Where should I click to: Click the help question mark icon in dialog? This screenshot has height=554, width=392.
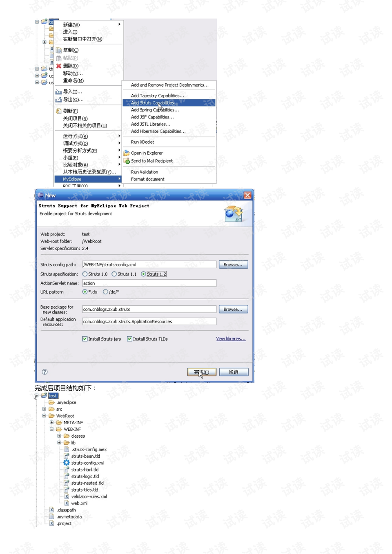(x=45, y=372)
